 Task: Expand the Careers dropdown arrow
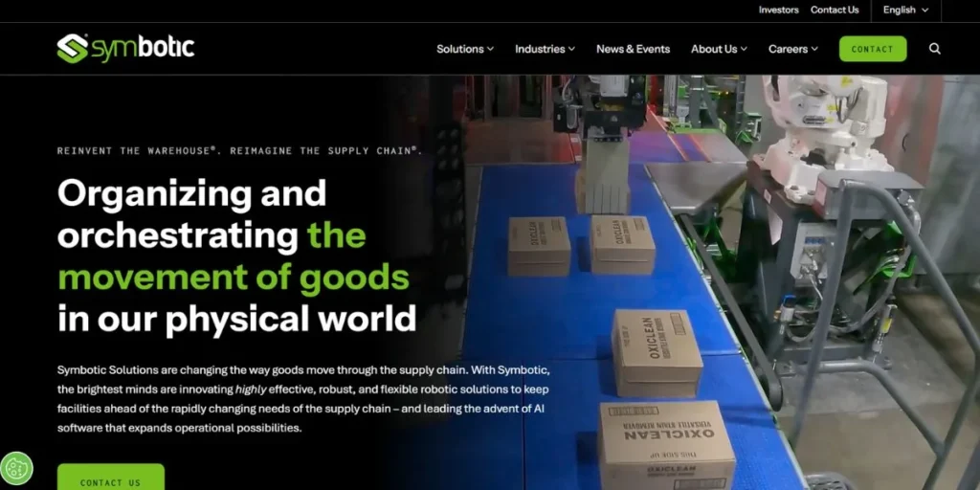(814, 49)
